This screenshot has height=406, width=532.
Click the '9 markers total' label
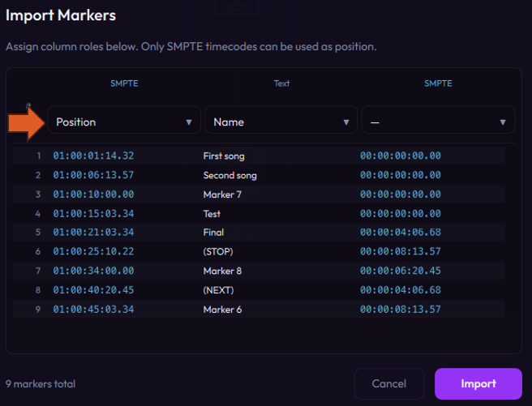(x=41, y=384)
